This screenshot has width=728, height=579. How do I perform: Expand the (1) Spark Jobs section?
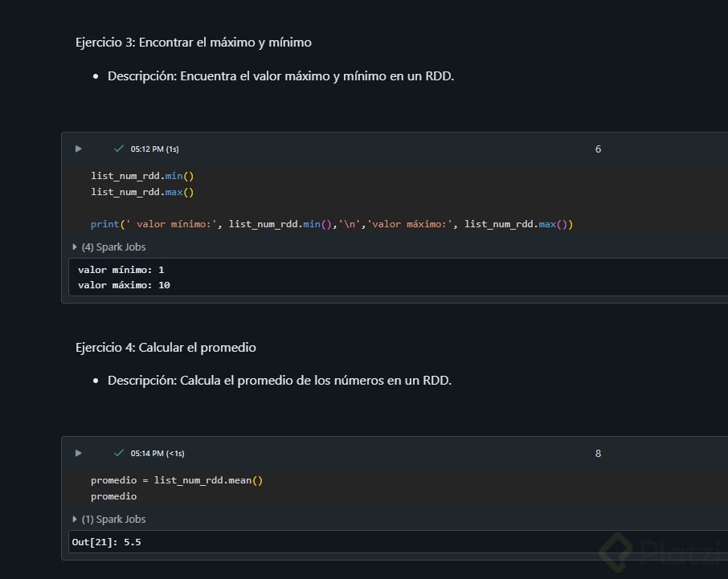point(109,520)
